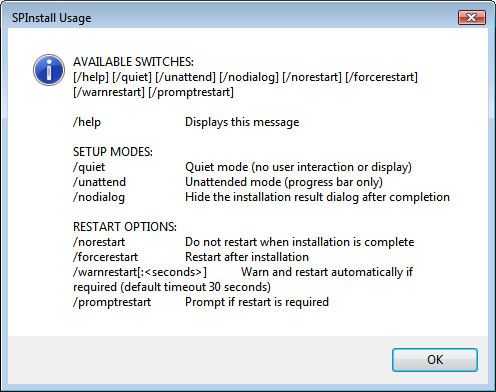Click the bracketed [/nodialog] switch text

[x=249, y=77]
